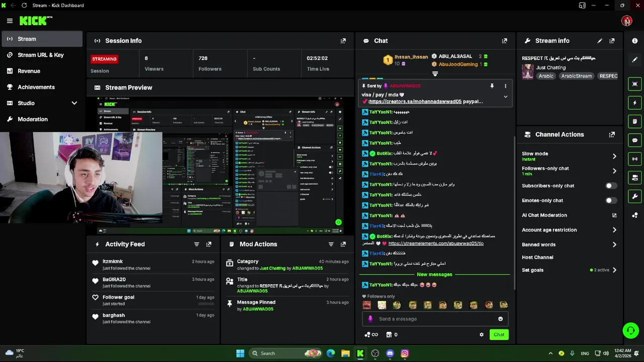
Task: Open the Stream sidebar item
Action: [42, 39]
